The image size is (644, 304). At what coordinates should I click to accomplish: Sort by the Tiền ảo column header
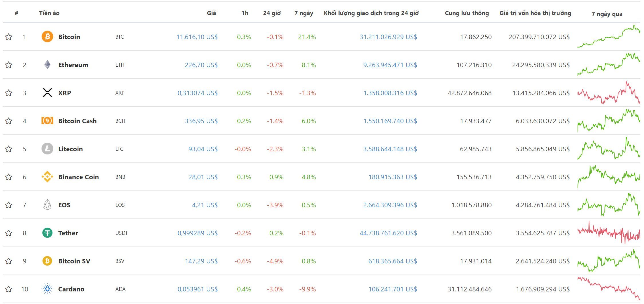(49, 13)
